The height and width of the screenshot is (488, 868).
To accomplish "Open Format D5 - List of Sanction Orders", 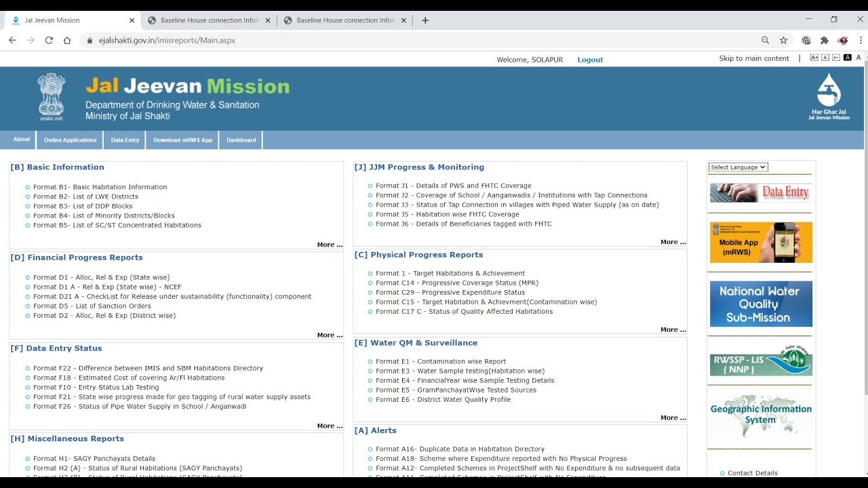I will point(92,306).
